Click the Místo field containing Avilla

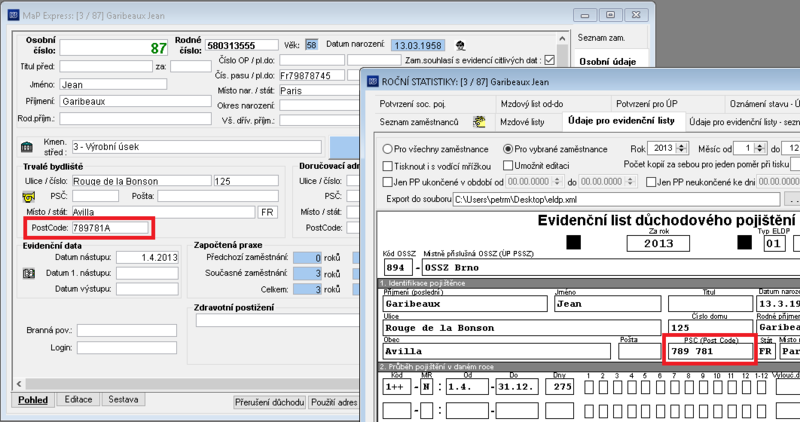[163, 212]
